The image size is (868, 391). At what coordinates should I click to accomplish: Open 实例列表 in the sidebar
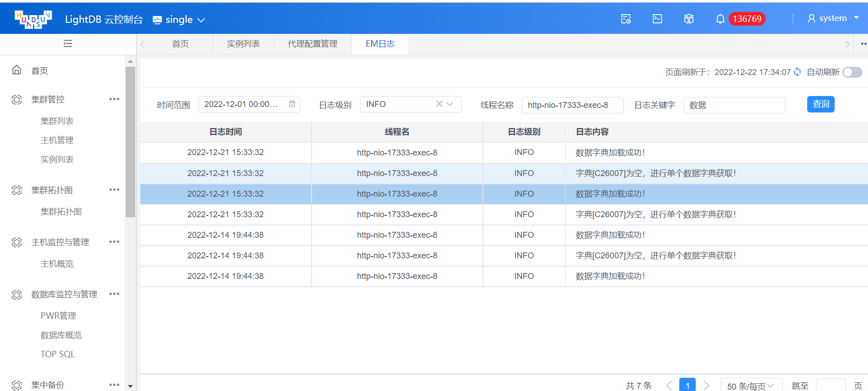[57, 159]
